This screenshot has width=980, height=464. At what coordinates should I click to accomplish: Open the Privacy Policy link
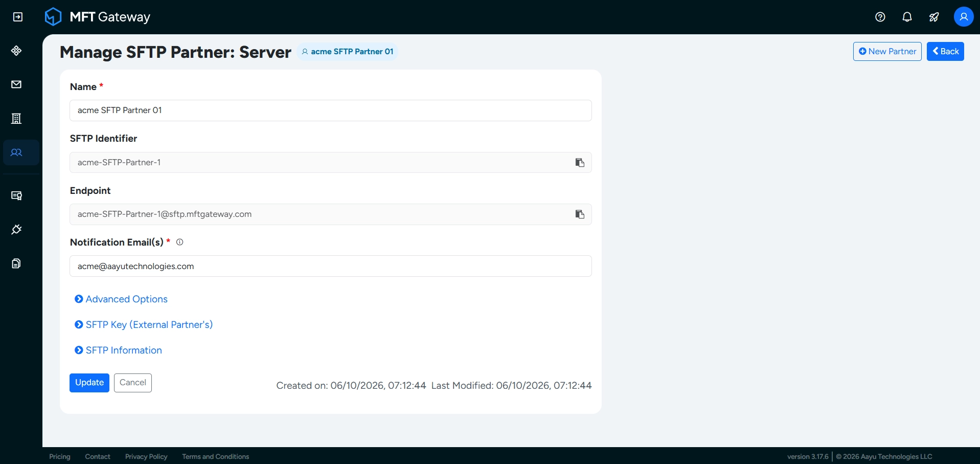[x=146, y=456]
